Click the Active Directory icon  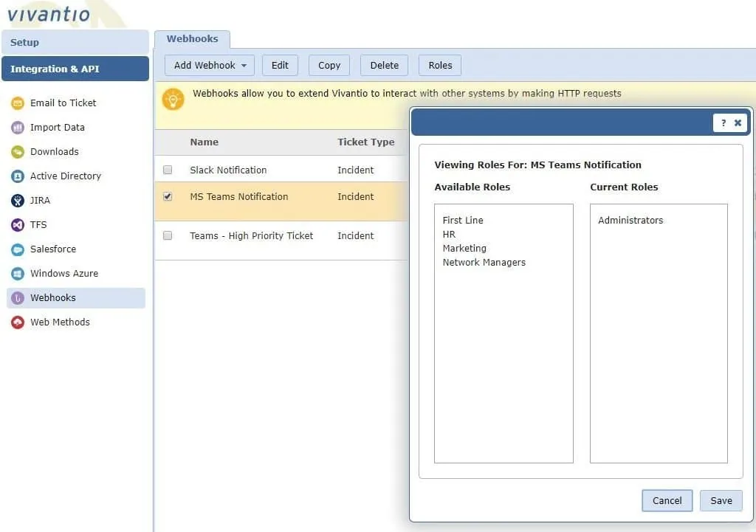tap(18, 176)
